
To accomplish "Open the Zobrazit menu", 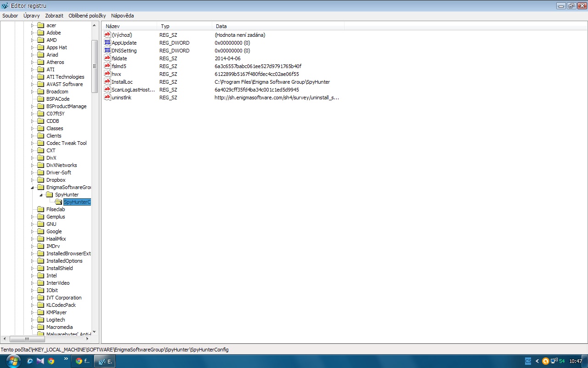I will tap(54, 16).
